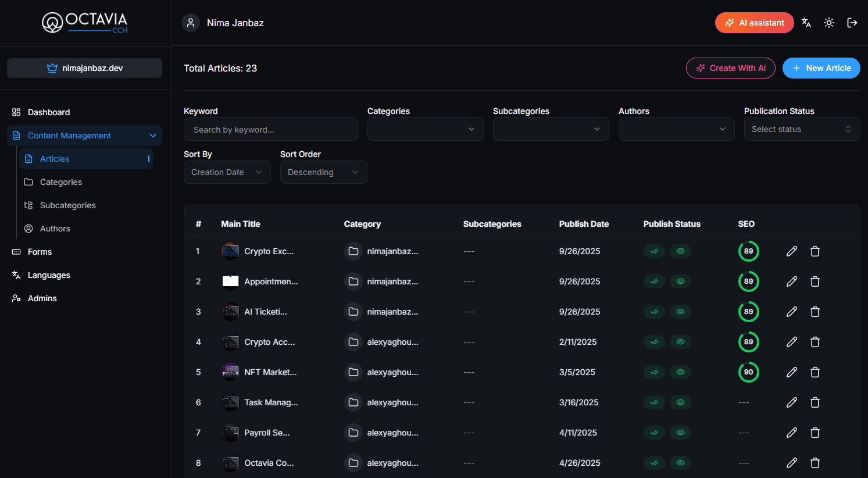Open the Sort By Creation Date dropdown

[x=227, y=172]
